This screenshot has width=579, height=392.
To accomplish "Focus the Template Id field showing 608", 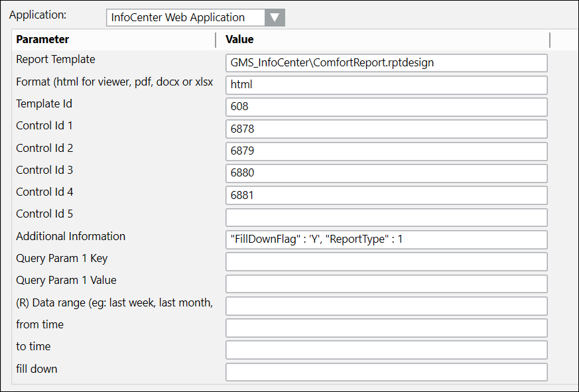I will tap(386, 107).
